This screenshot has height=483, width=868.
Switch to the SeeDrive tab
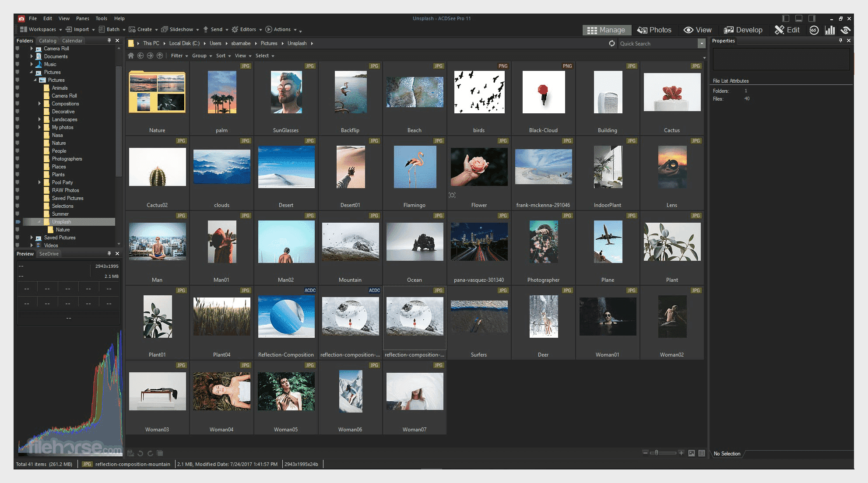[x=49, y=254]
